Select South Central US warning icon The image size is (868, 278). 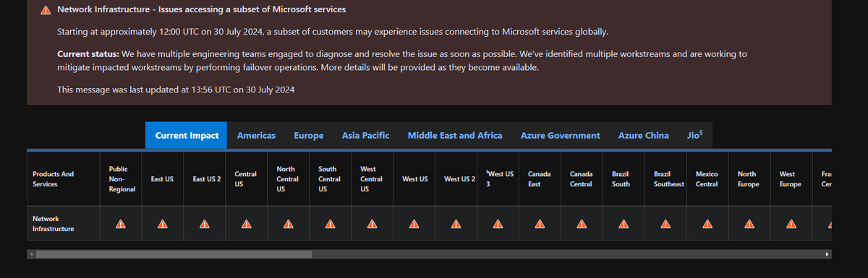330,224
